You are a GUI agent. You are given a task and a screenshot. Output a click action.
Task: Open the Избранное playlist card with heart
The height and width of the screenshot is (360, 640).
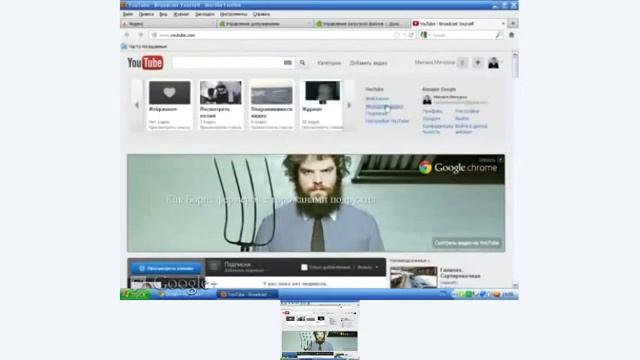[169, 104]
